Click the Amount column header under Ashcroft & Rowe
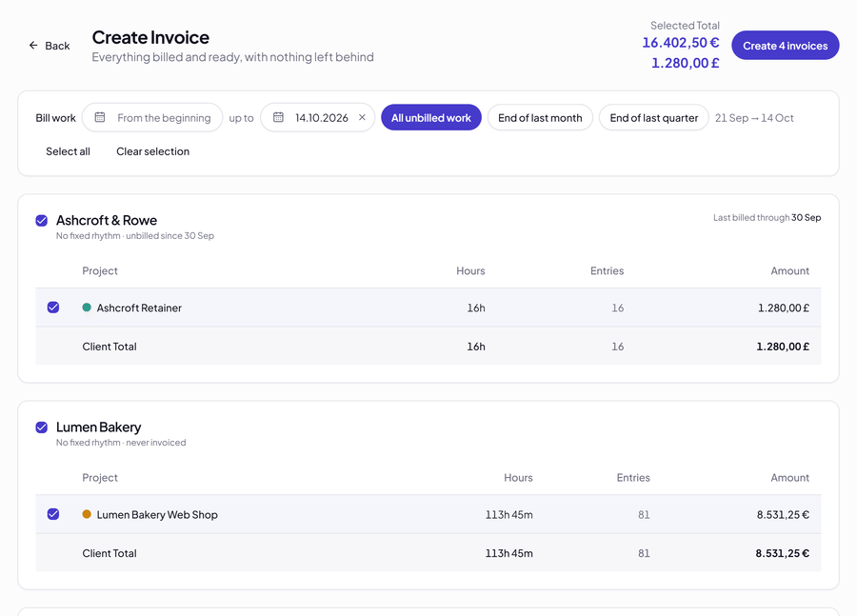The image size is (857, 616). [x=789, y=270]
